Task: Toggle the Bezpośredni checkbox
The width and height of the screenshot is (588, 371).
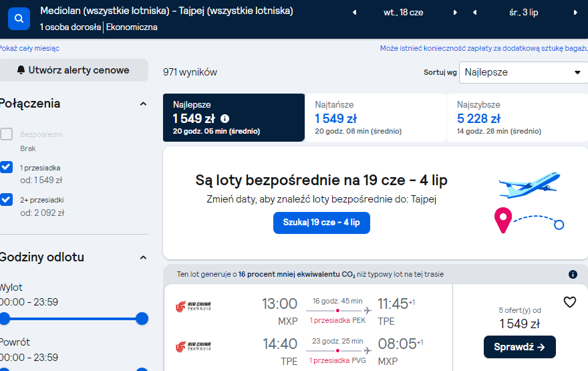Action: (x=7, y=134)
